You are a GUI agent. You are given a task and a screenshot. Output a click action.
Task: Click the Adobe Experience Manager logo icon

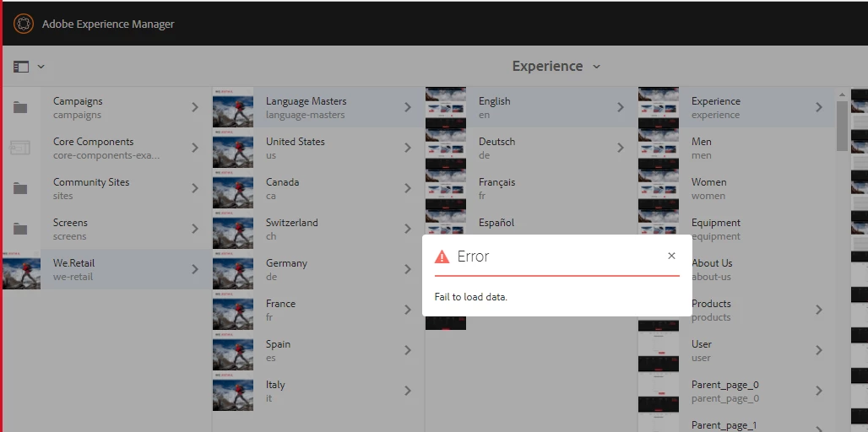pyautogui.click(x=24, y=24)
